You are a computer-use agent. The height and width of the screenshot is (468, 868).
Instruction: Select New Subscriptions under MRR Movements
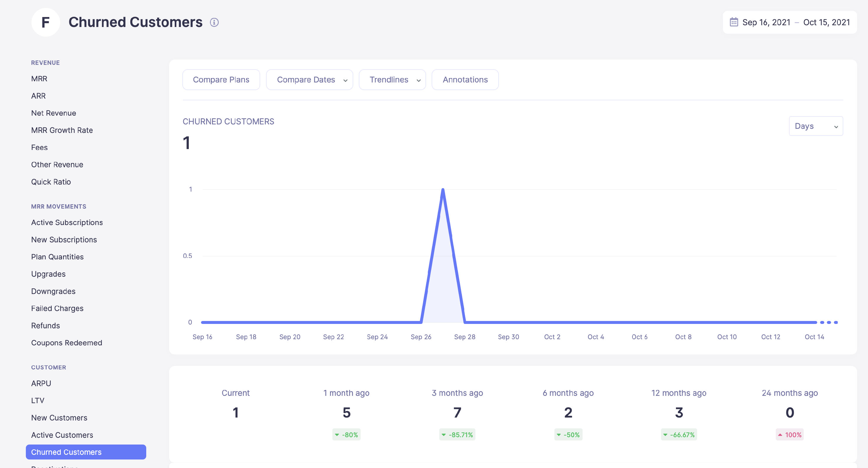coord(64,239)
